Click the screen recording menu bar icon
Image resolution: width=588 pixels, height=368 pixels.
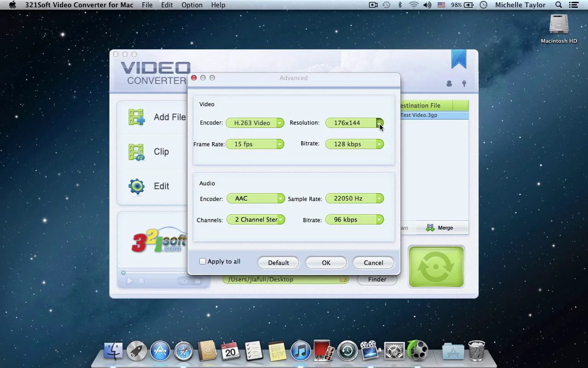373,5
